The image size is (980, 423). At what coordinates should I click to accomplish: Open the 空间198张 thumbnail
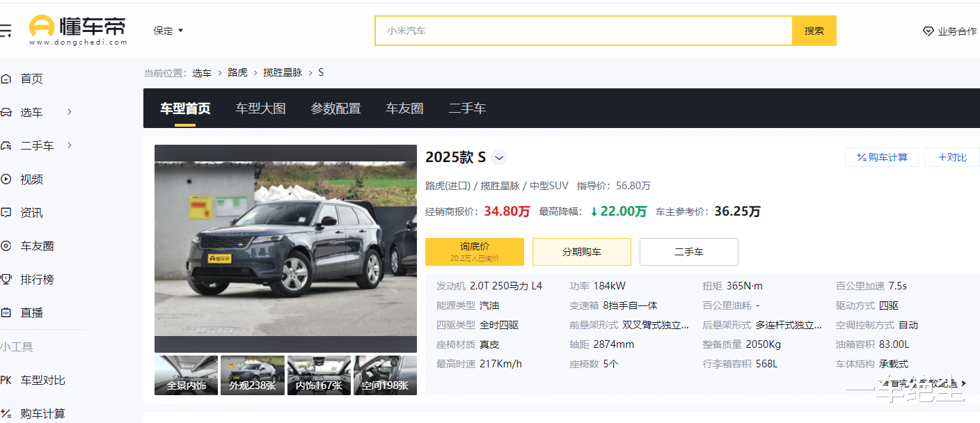click(385, 375)
